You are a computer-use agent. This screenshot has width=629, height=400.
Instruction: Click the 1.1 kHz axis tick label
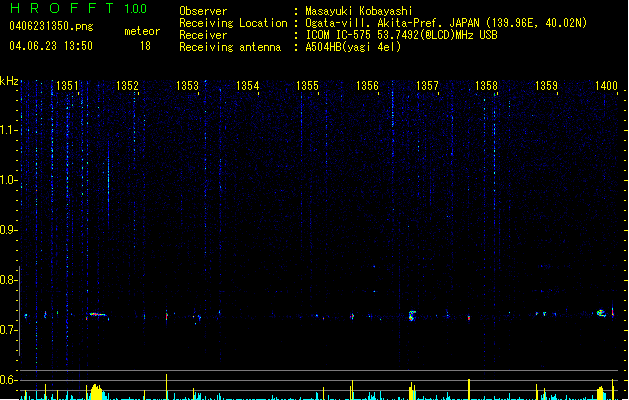click(x=8, y=130)
